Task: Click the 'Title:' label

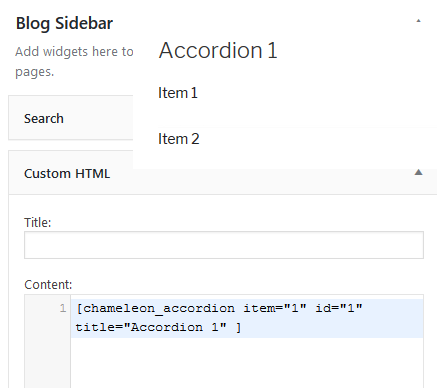Action: coord(38,222)
